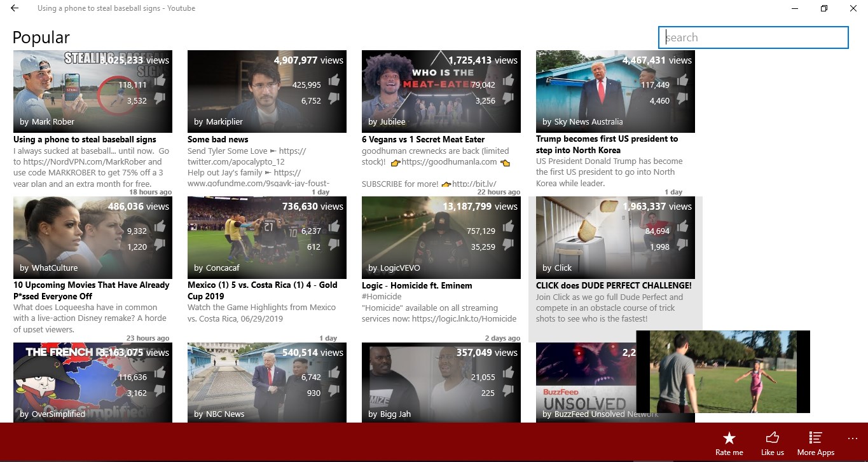Click title 'CLICK does DUDE PERFECT CHALLENGE!'
Screen dimensions: 868x462
614,285
